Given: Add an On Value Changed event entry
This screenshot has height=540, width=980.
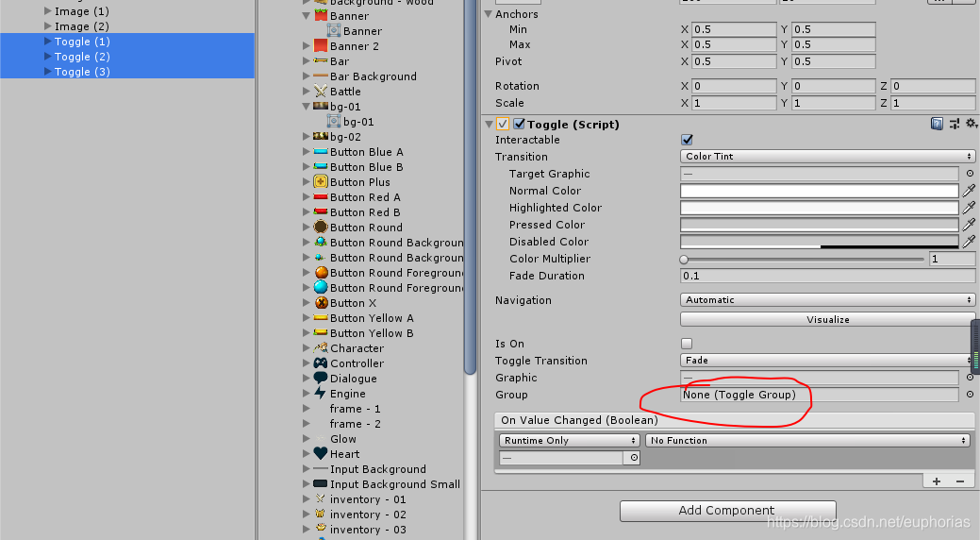Looking at the screenshot, I should (x=937, y=481).
